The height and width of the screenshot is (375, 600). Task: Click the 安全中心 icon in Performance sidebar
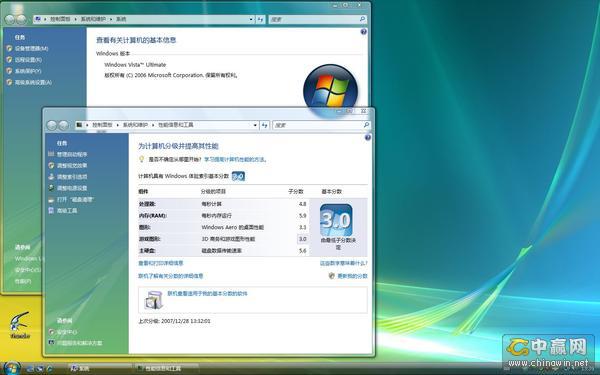pos(51,332)
